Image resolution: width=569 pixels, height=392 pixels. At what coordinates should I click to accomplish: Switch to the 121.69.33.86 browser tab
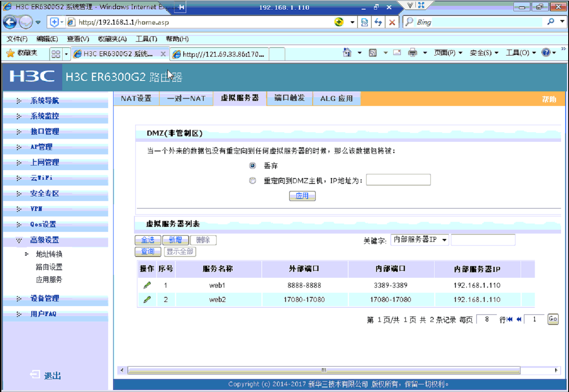pos(219,54)
